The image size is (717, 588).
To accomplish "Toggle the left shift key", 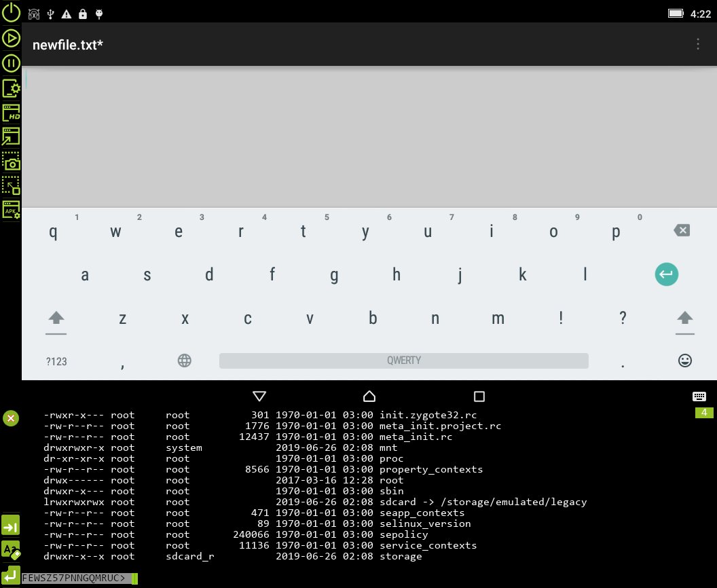I will click(56, 321).
